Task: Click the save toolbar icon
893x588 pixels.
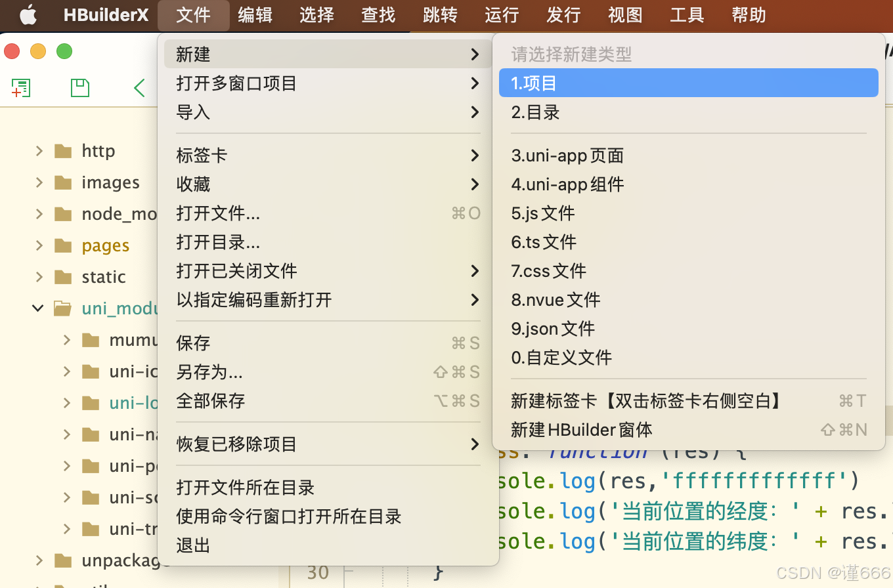Action: tap(80, 88)
